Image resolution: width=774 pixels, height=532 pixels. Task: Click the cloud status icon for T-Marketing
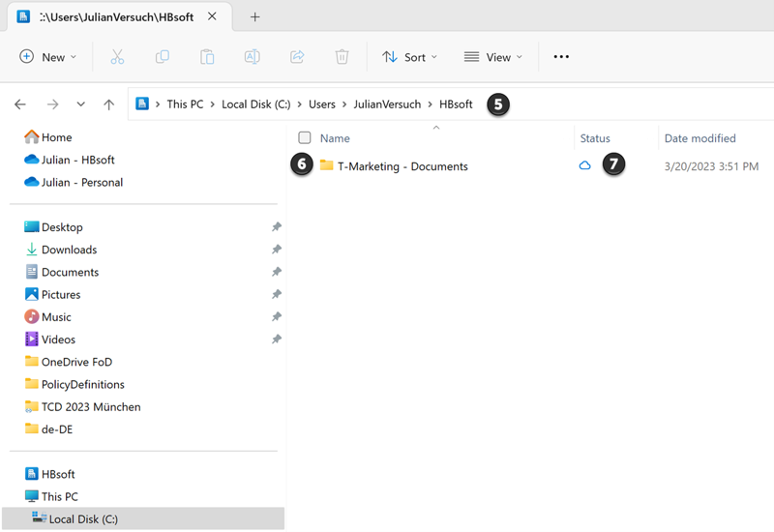click(584, 165)
